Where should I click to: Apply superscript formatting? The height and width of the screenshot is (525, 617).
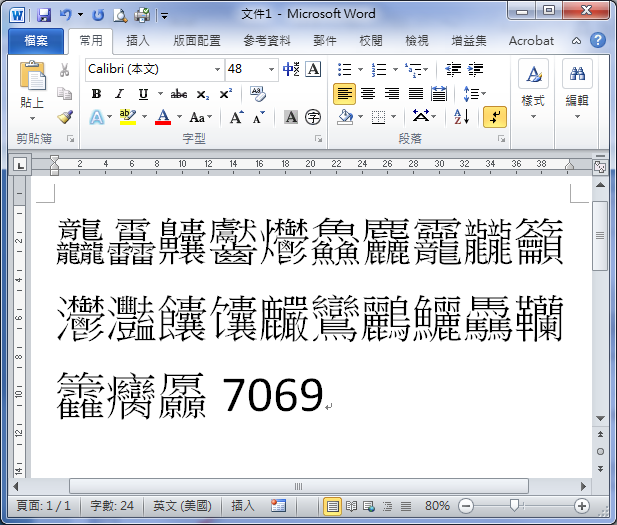(226, 94)
